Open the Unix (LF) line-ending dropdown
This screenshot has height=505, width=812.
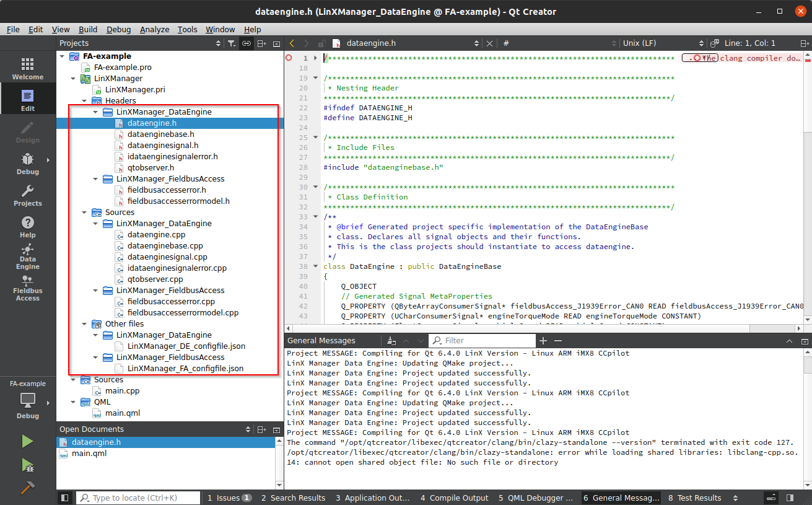[641, 43]
